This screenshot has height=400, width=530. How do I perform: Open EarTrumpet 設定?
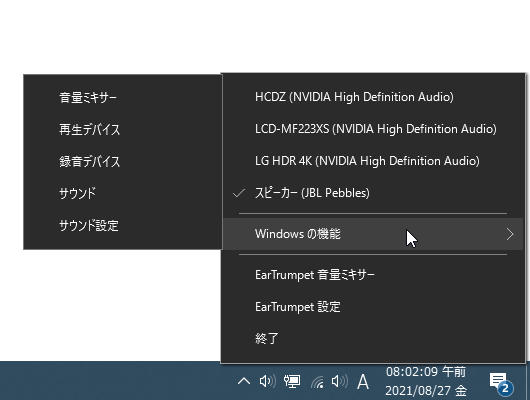pos(373,307)
